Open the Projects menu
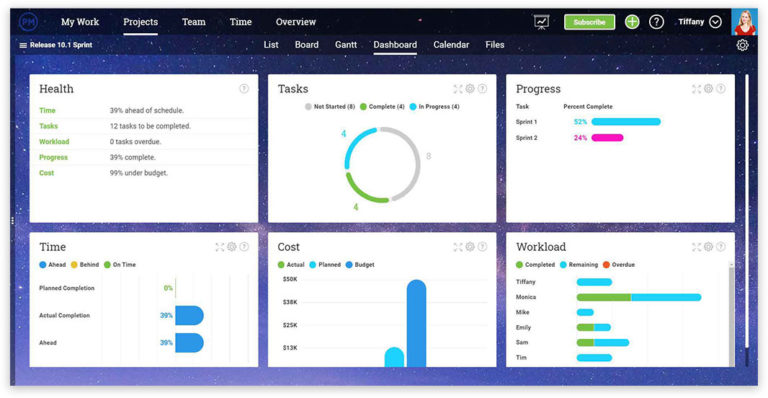The height and width of the screenshot is (398, 768). [141, 22]
